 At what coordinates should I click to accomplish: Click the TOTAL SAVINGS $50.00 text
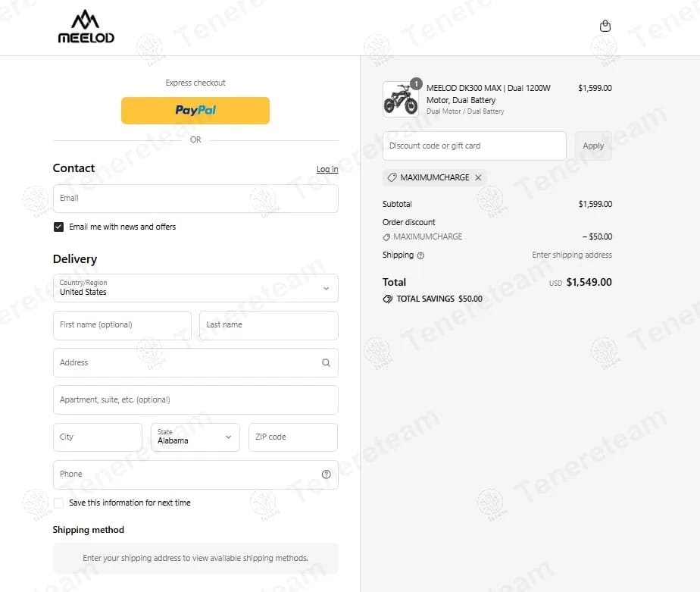pyautogui.click(x=439, y=299)
